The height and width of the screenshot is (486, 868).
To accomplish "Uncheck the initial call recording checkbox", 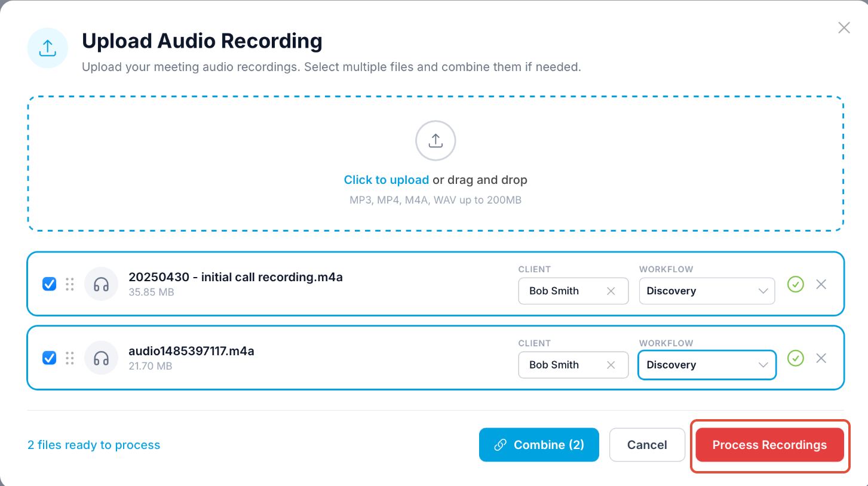I will [x=50, y=284].
